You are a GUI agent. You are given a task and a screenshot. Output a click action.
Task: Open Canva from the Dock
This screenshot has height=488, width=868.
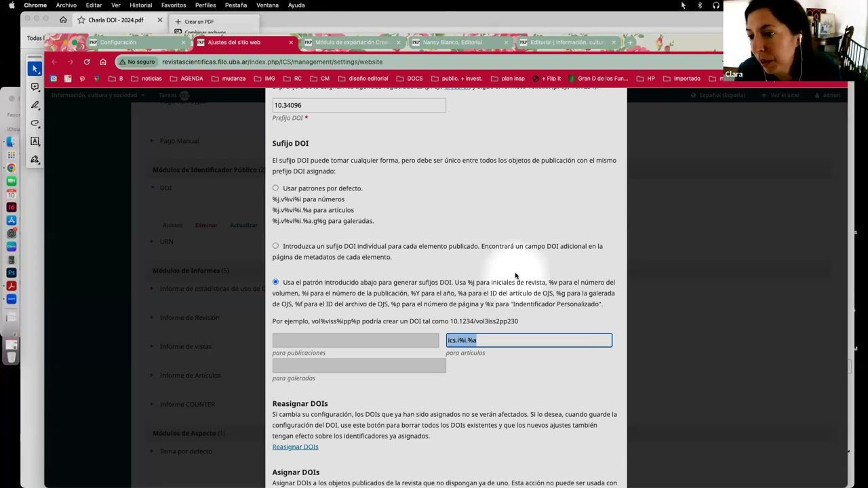12,247
